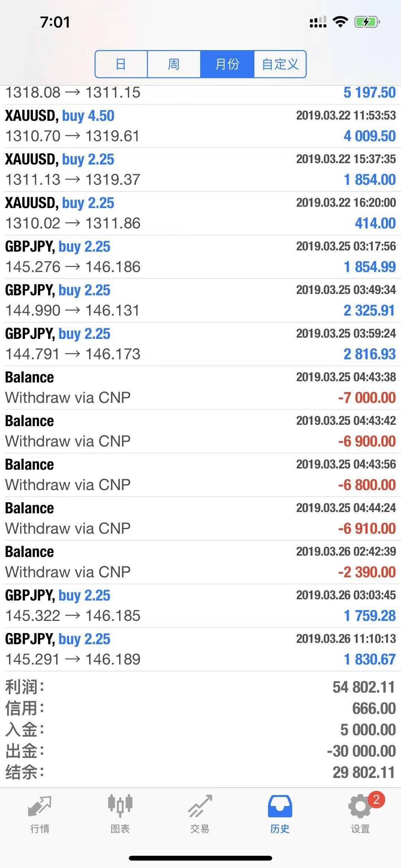Select the -7 000.00 withdrawal entry

[200, 388]
